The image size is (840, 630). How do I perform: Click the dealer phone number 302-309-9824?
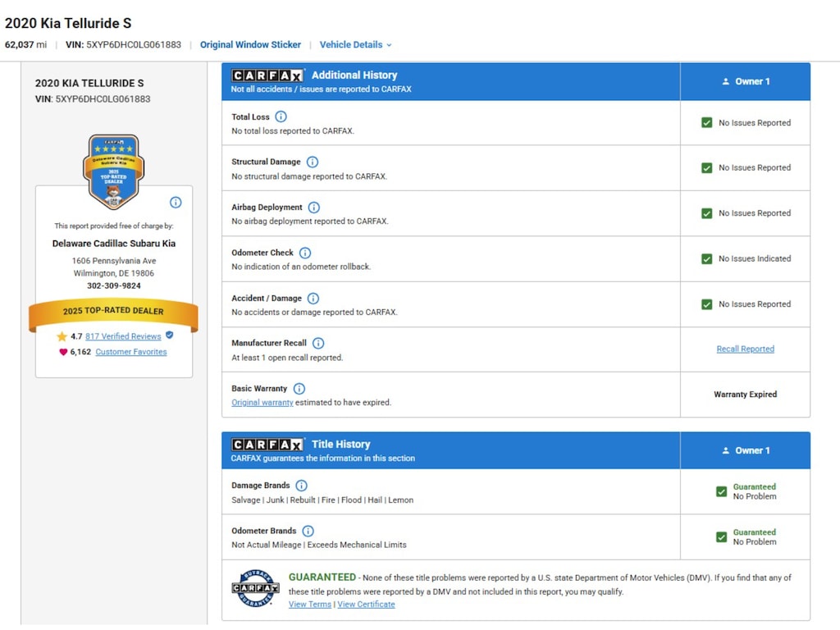(113, 286)
